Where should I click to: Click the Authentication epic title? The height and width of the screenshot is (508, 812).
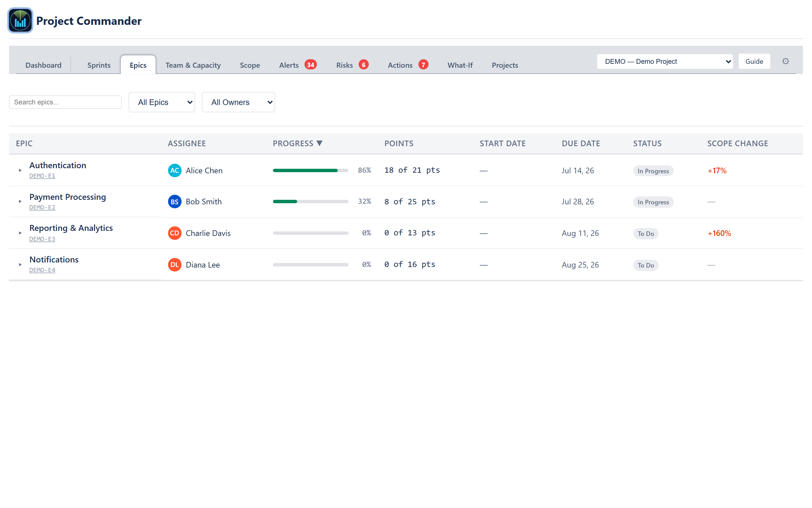(58, 165)
